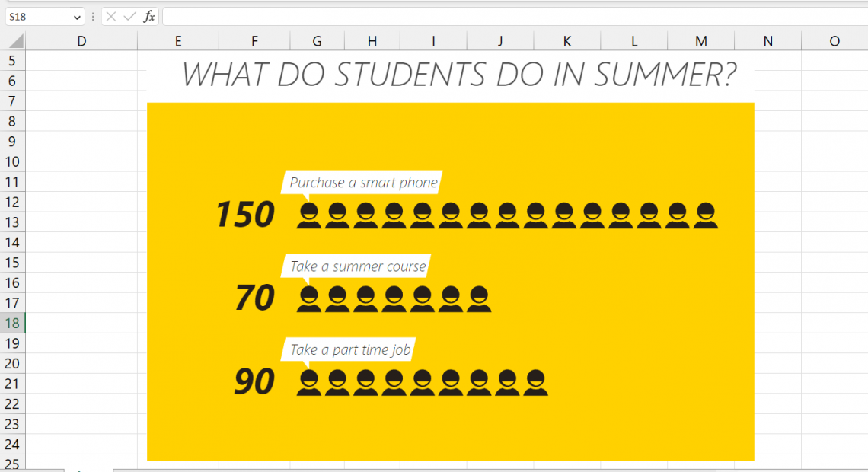Select the 'Purchase a smart phone' callout label
868x472 pixels.
click(363, 183)
